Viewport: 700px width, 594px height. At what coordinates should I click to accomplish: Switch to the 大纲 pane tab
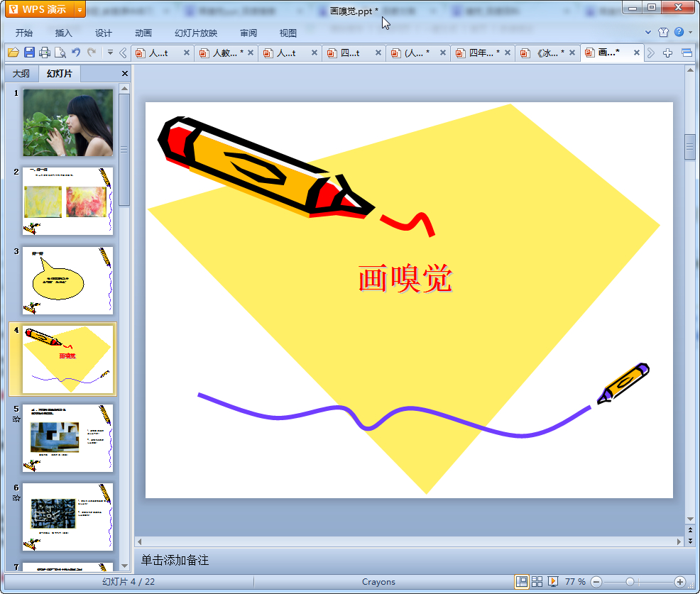click(21, 74)
